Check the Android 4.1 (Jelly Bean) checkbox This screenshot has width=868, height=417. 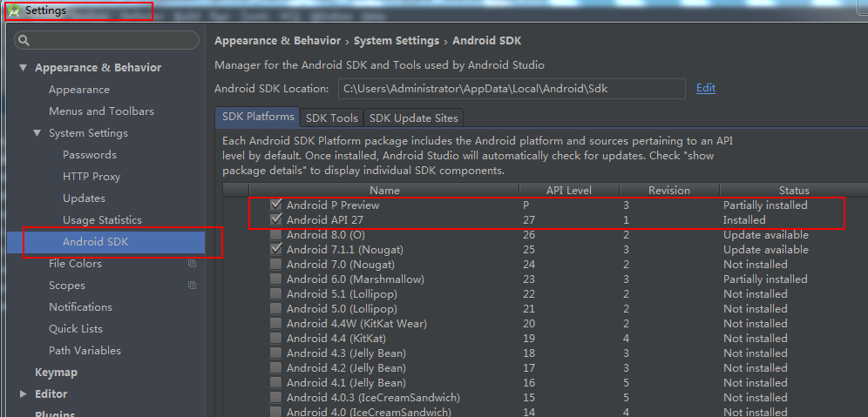(x=275, y=383)
